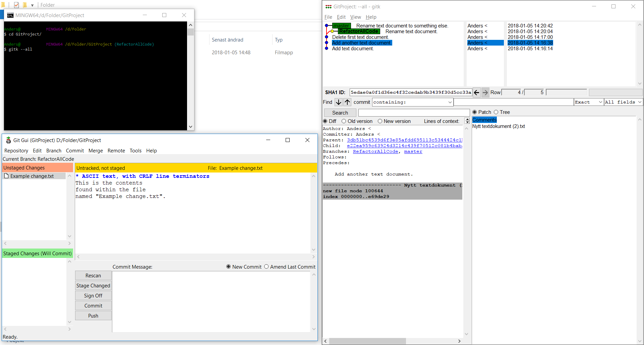Click the Find next down arrow
Screen dimensions: 644x345
tap(339, 102)
